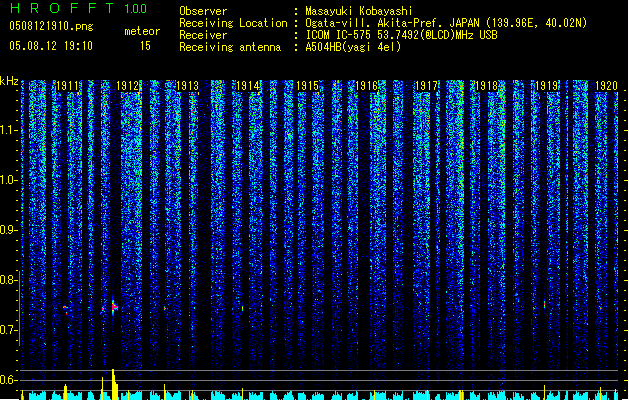Click the Observer field label

click(203, 11)
